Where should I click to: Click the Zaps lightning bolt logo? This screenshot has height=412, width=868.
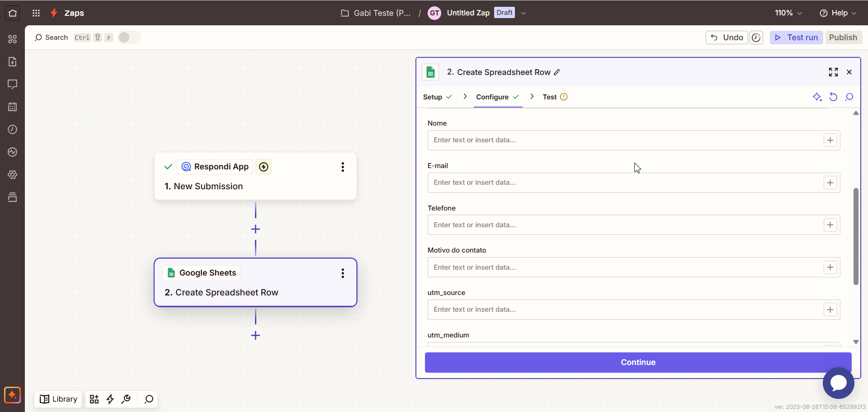(54, 13)
